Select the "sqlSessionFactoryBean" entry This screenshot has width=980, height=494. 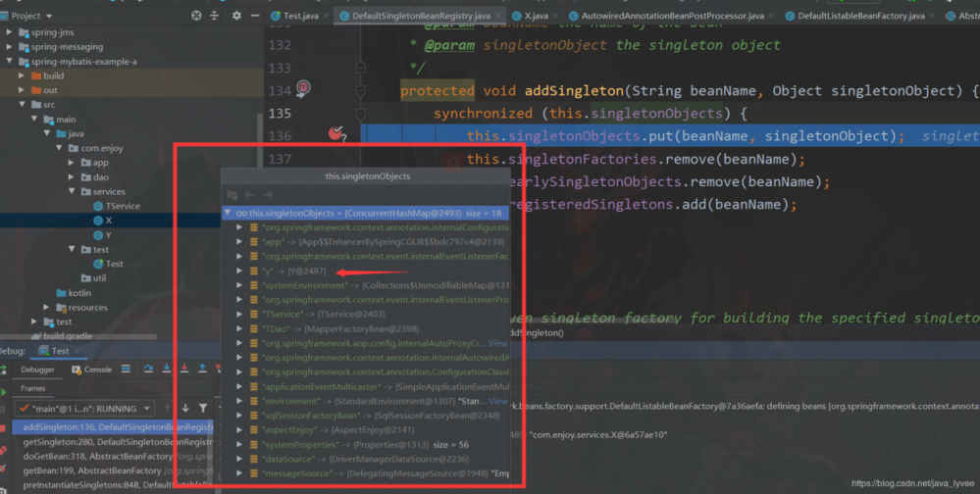(366, 416)
